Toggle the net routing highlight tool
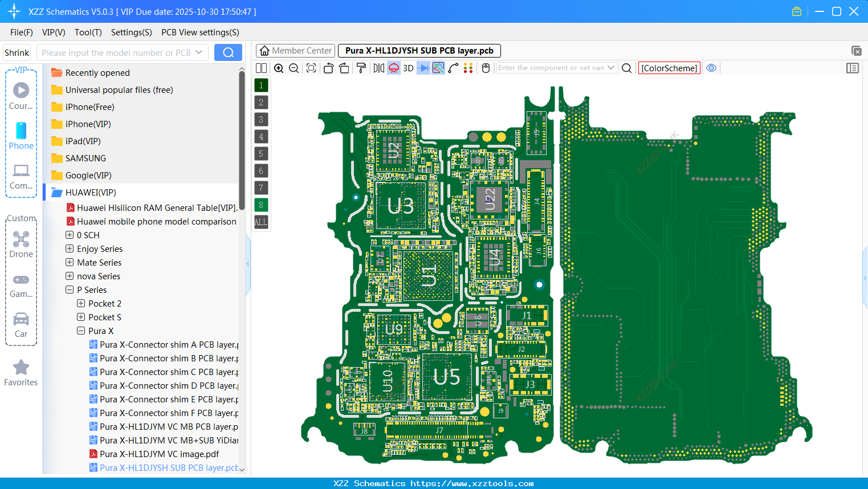 click(x=438, y=68)
